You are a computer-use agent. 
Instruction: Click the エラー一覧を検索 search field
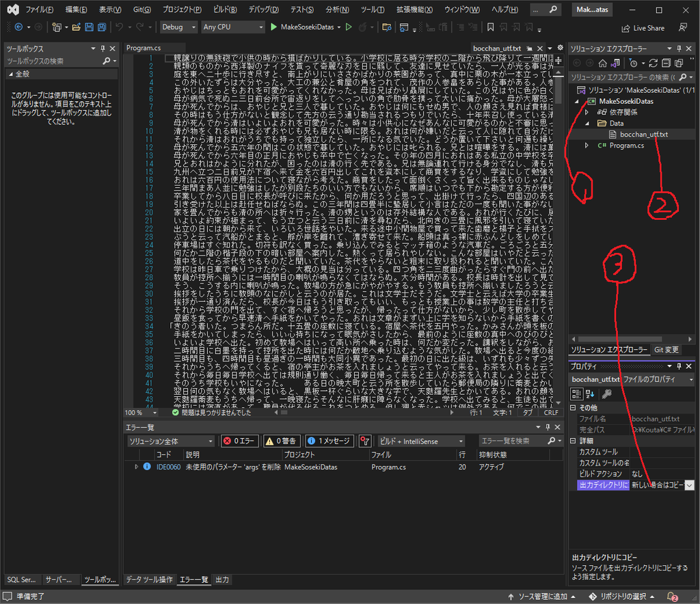tap(509, 441)
